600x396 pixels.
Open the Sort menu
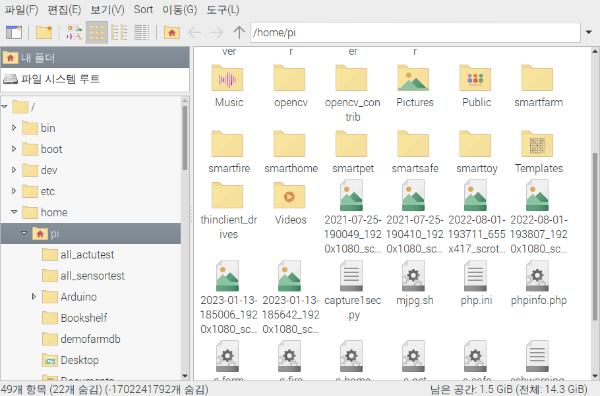143,10
